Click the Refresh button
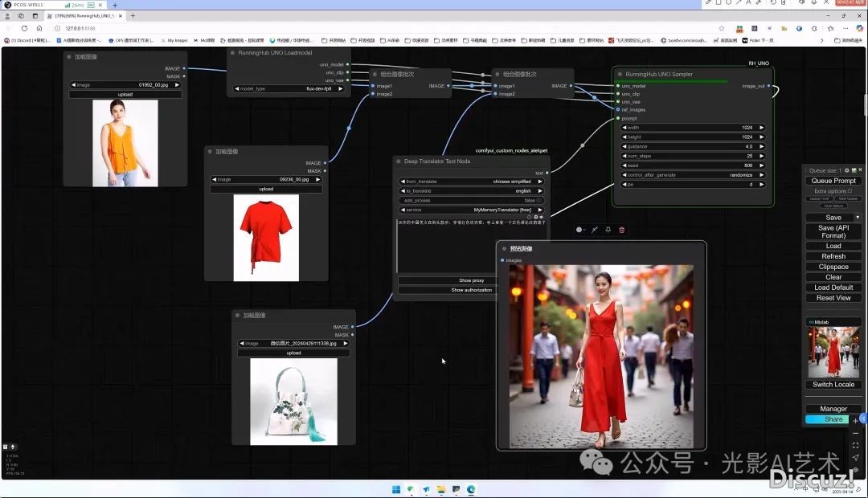Image resolution: width=868 pixels, height=498 pixels. pyautogui.click(x=833, y=256)
